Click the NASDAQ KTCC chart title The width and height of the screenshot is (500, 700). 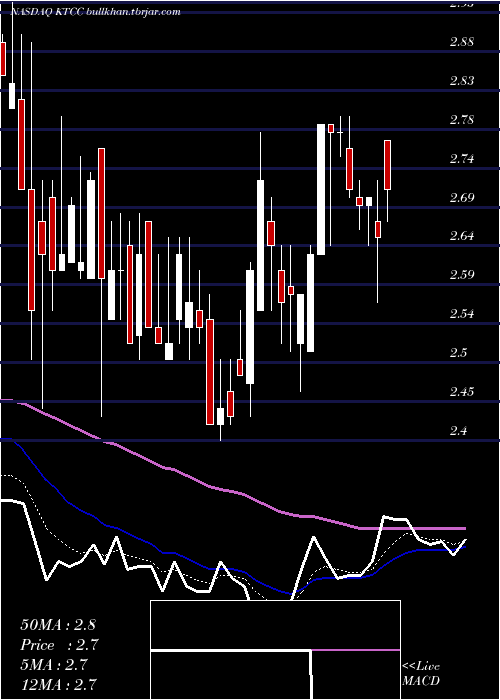[x=96, y=12]
